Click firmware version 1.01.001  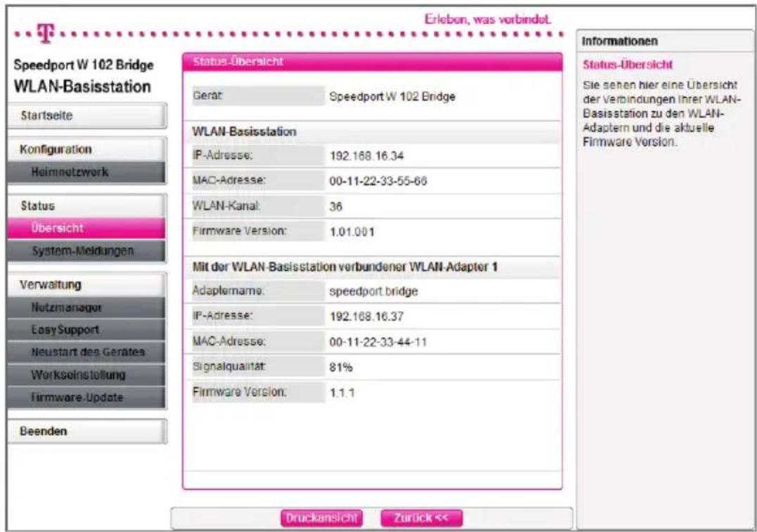coord(352,232)
